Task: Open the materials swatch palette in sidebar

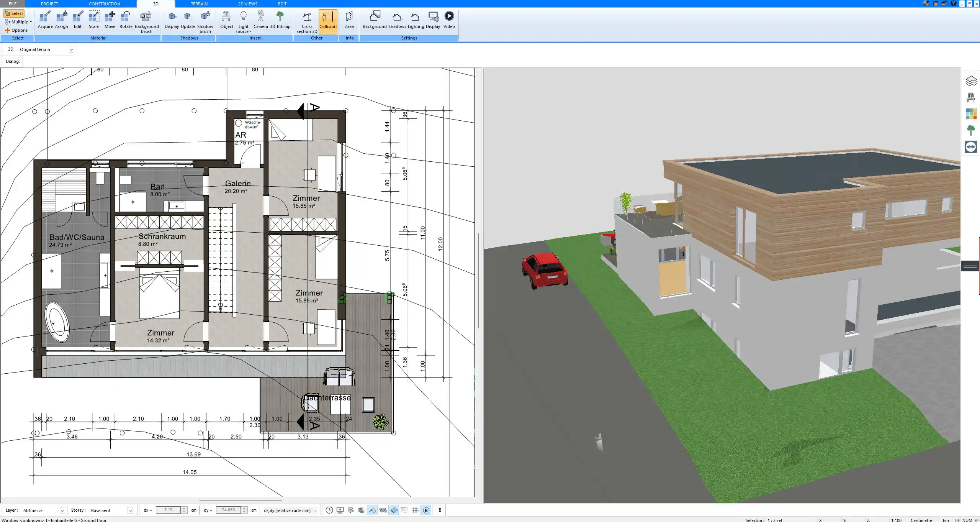Action: [x=971, y=114]
